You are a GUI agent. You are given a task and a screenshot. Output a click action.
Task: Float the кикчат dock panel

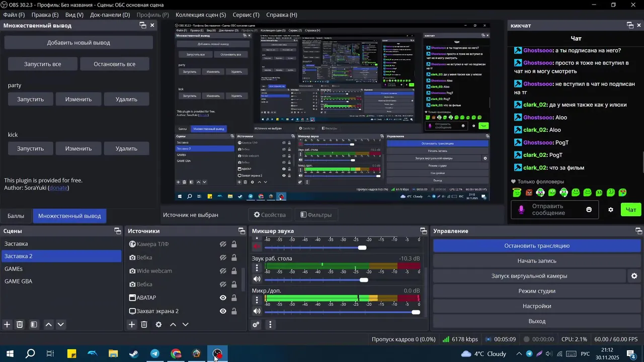click(x=630, y=25)
